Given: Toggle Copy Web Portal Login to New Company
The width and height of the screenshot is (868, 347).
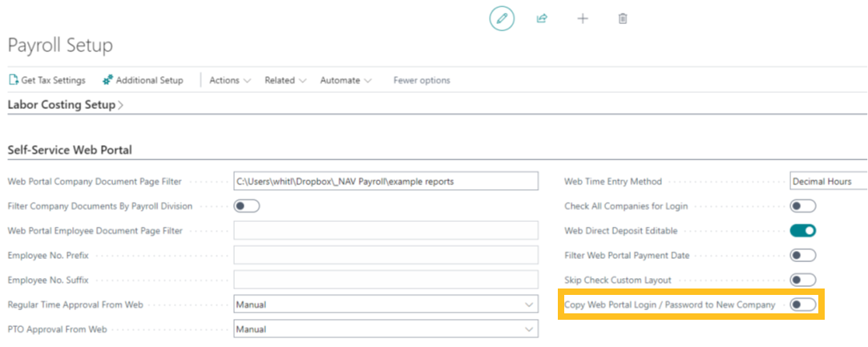Looking at the screenshot, I should pos(802,305).
